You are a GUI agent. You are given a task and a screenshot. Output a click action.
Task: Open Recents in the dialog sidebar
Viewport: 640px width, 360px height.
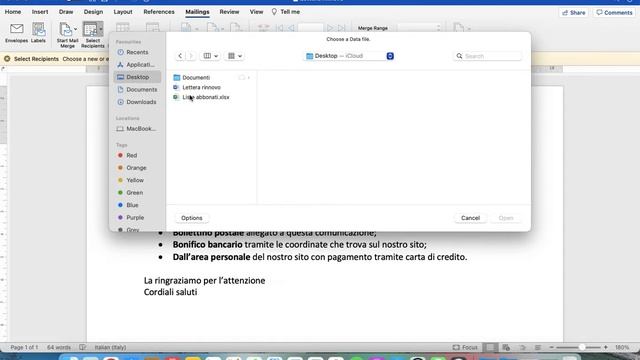[138, 52]
